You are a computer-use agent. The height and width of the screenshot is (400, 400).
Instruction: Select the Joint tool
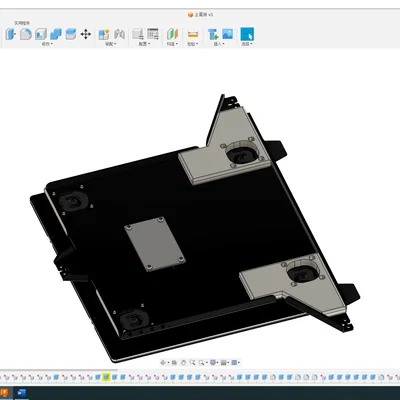tap(119, 34)
